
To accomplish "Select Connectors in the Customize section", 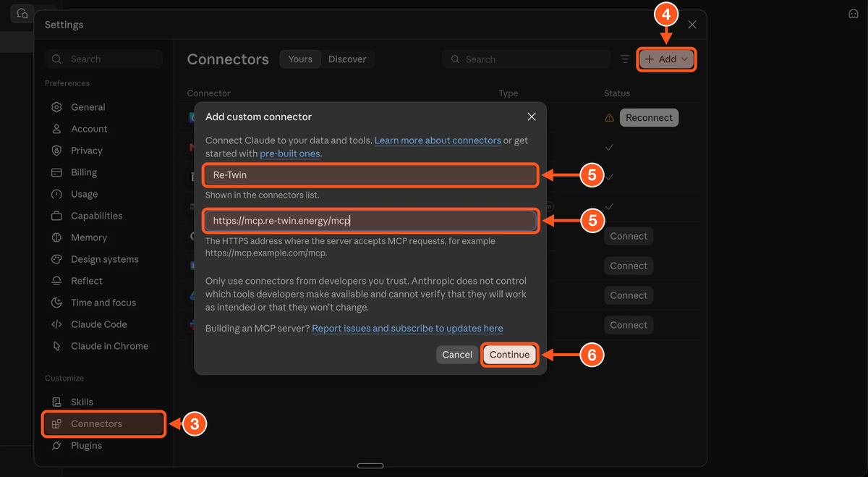I will click(104, 423).
